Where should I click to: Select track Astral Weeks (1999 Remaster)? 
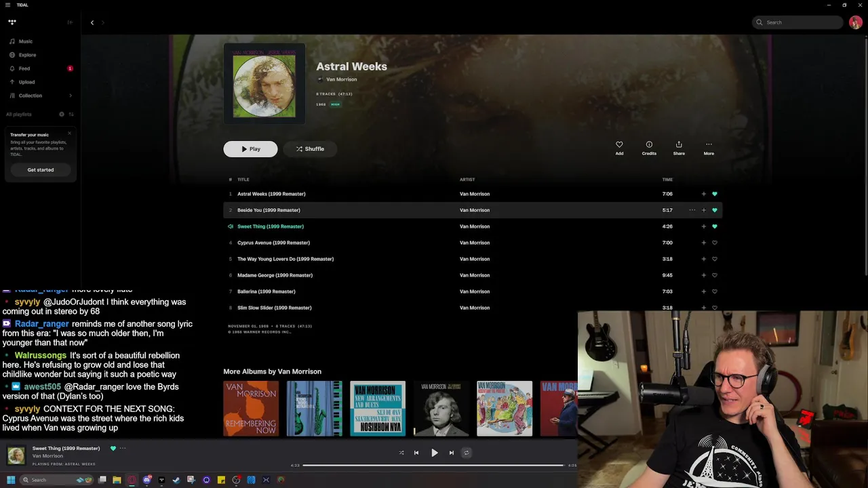click(x=271, y=194)
